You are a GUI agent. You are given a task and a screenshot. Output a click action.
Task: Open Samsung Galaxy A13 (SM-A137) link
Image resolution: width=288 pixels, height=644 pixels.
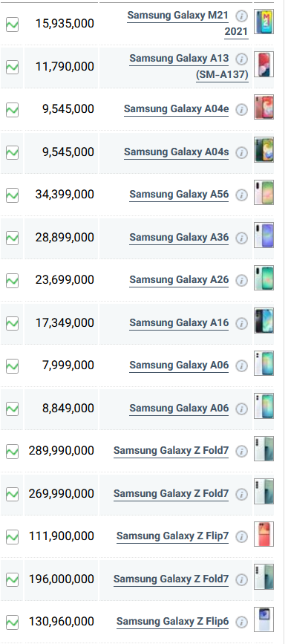(189, 66)
